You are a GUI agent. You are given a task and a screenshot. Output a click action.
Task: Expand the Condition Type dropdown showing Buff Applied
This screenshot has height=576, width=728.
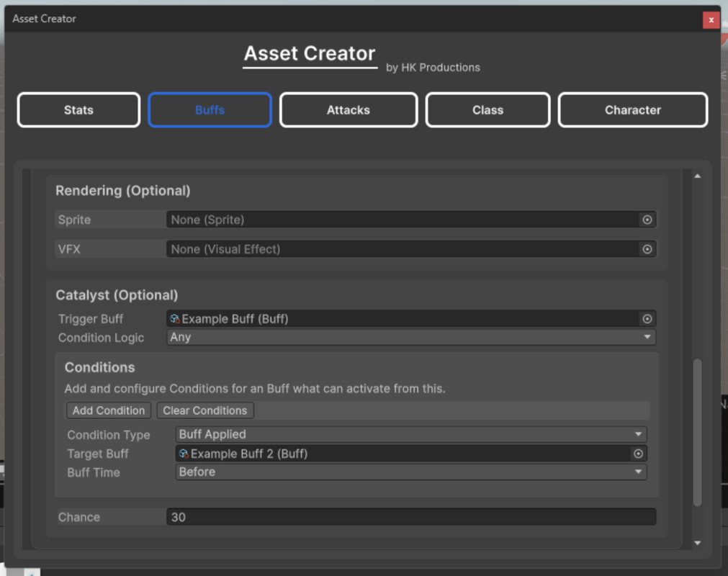click(410, 434)
